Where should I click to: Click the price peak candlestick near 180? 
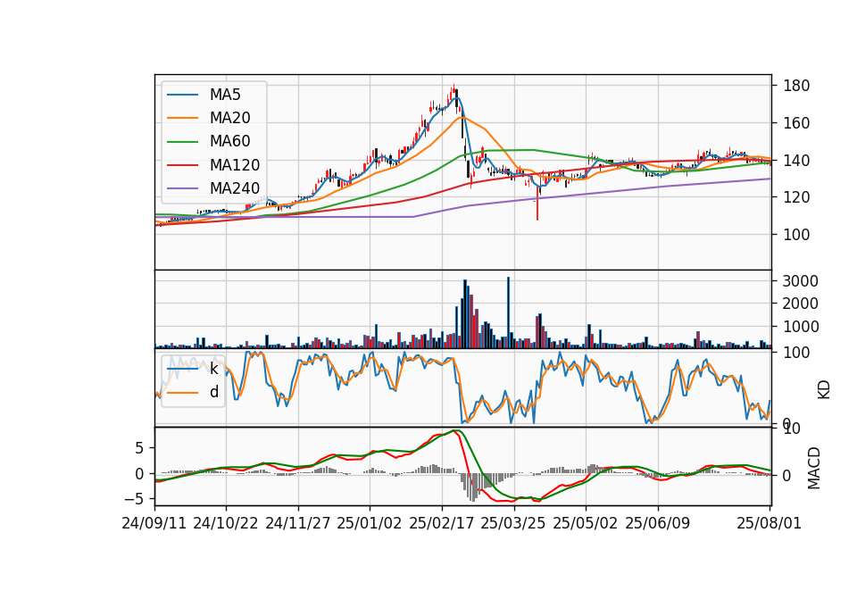pyautogui.click(x=453, y=91)
